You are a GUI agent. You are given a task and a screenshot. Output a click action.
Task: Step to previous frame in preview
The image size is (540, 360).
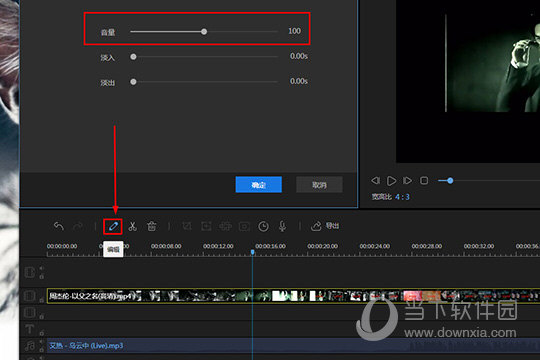point(375,180)
